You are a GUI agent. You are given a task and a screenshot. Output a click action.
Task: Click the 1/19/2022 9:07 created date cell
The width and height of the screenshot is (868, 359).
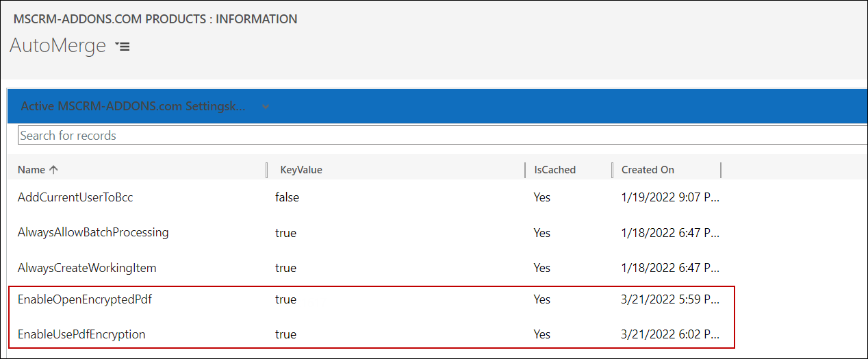(670, 197)
